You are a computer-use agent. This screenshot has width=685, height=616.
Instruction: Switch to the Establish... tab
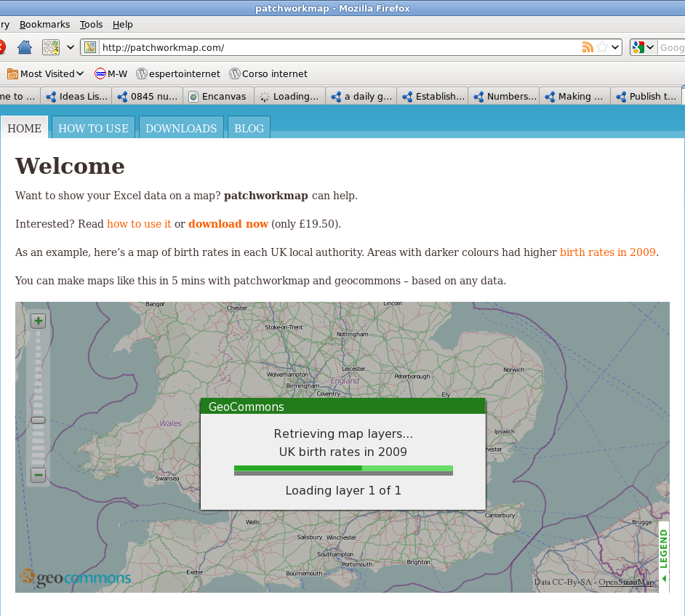(433, 97)
